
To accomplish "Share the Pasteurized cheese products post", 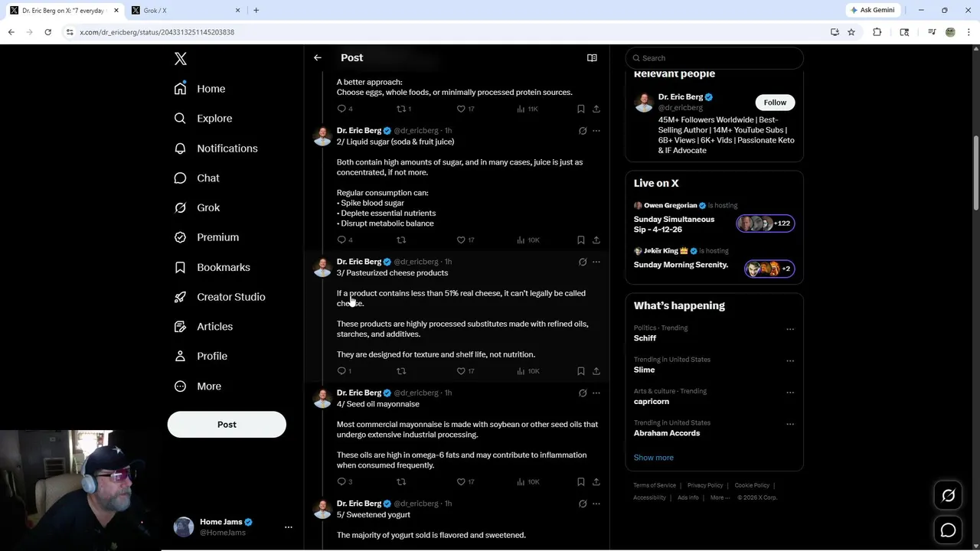I will (596, 371).
